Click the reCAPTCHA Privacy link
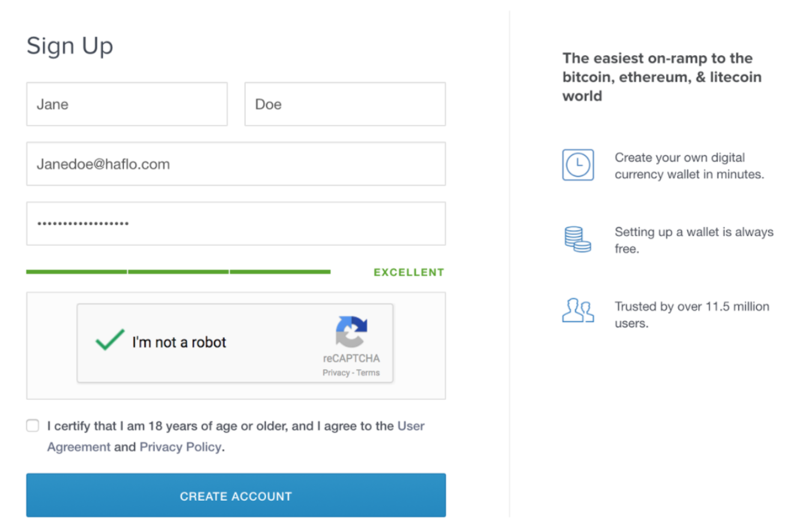Image resolution: width=811 pixels, height=532 pixels. click(x=336, y=372)
